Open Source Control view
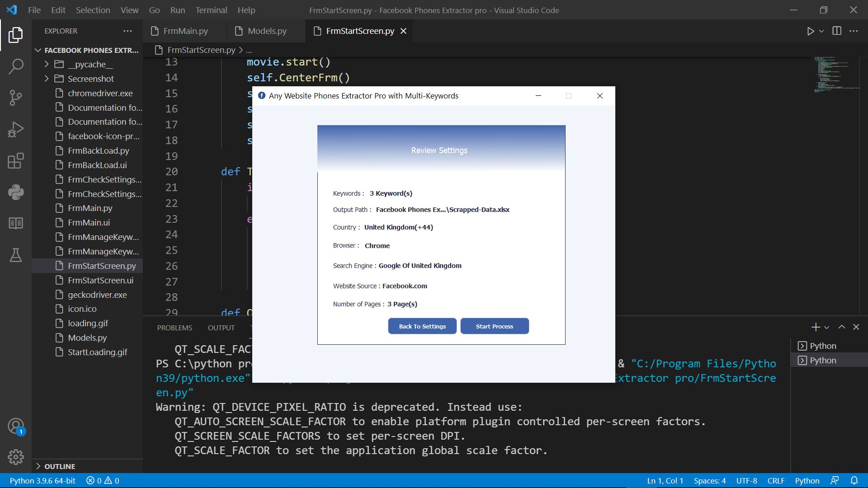868x488 pixels. point(16,98)
